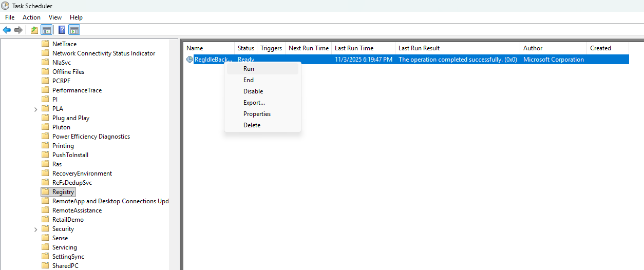This screenshot has height=270, width=644.
Task: Go back using the blue Back arrow
Action: (7, 30)
